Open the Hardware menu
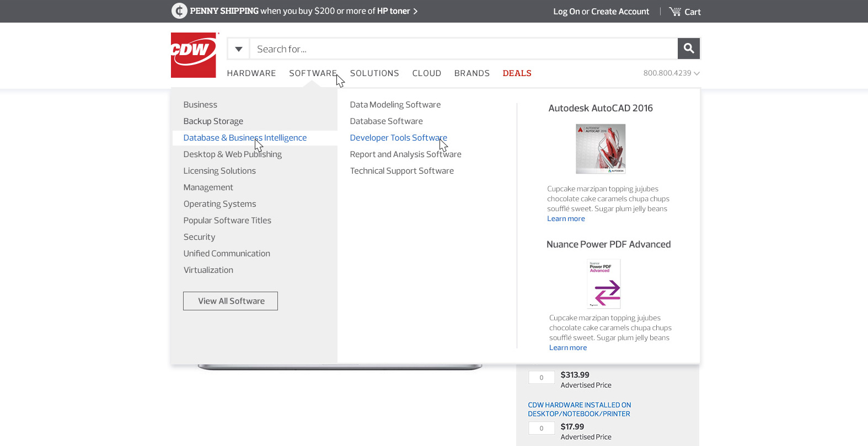This screenshot has height=446, width=868. coord(251,73)
